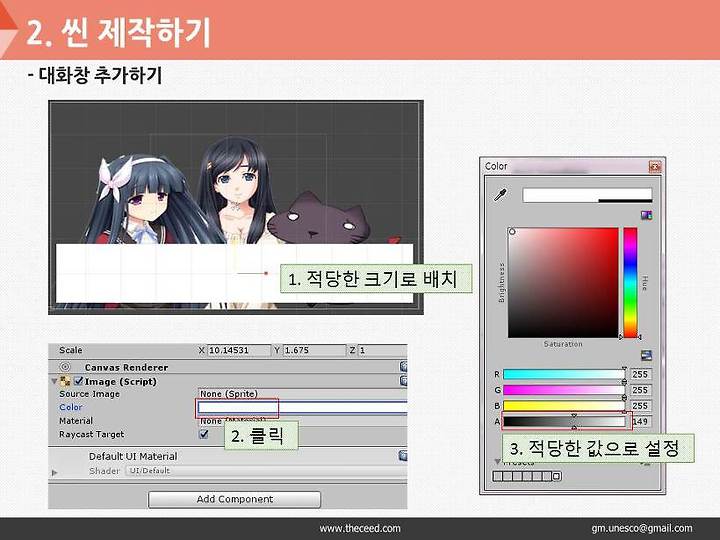Image resolution: width=720 pixels, height=540 pixels.
Task: Select the R value field 255
Action: click(640, 374)
